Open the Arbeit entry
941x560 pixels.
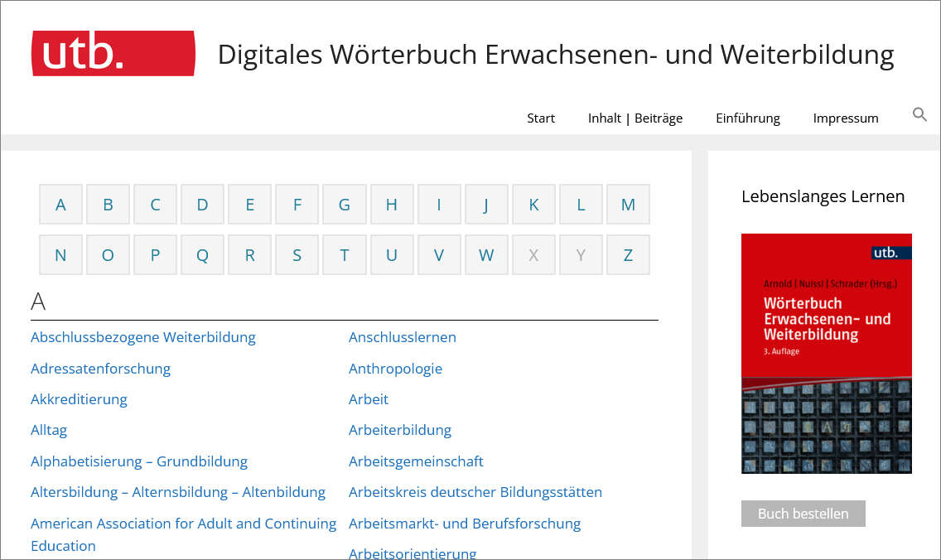pyautogui.click(x=369, y=400)
